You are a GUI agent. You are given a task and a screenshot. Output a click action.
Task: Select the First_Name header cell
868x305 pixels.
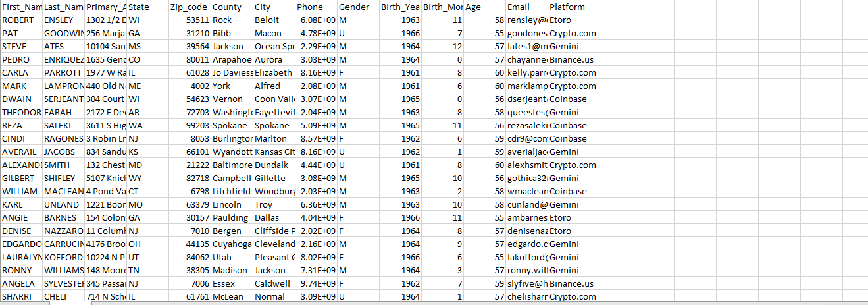click(x=21, y=7)
